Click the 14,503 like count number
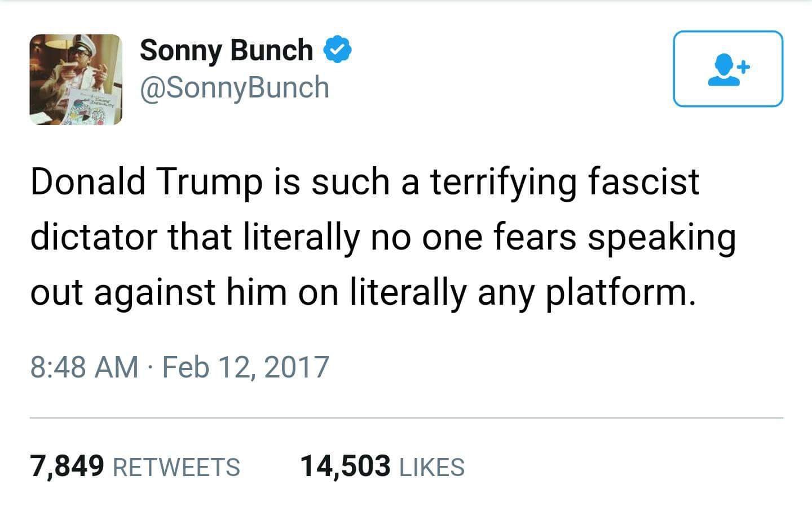 345,466
